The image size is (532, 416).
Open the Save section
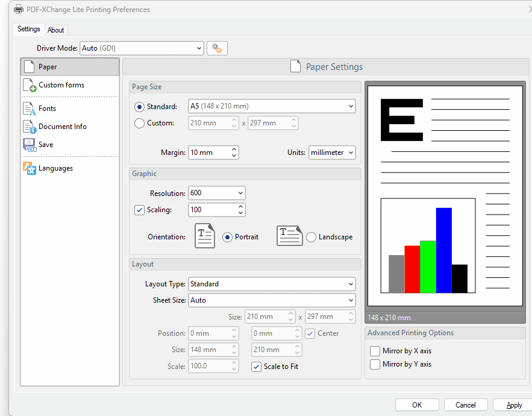point(70,145)
